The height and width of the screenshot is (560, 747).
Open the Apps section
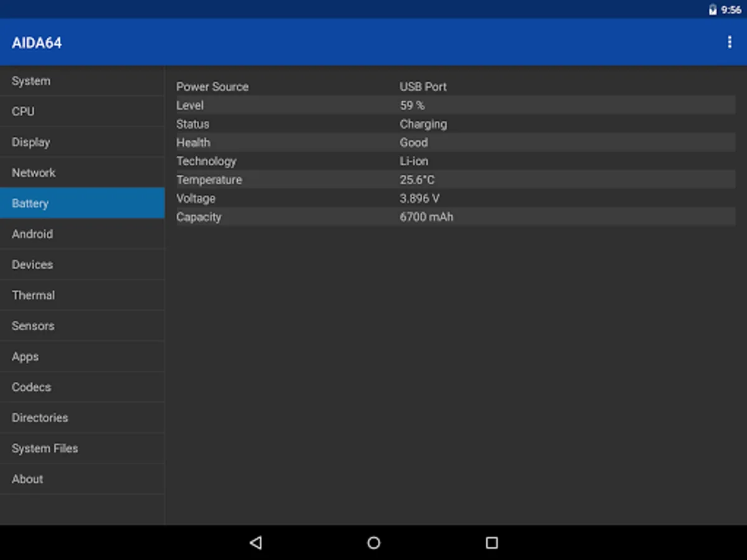82,357
